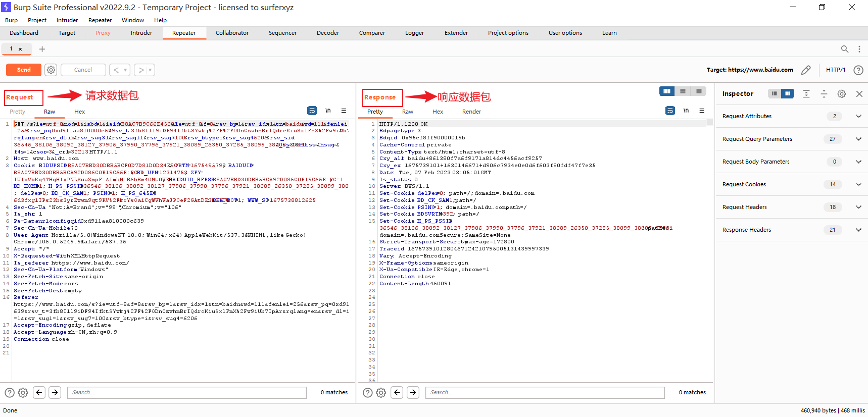
Task: Toggle response non-printable \n characters
Action: pos(686,111)
